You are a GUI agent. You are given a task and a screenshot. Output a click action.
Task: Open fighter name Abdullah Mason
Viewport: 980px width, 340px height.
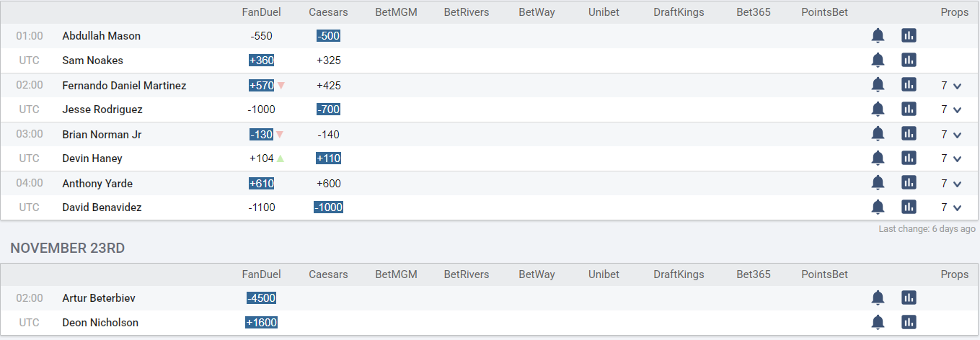point(102,36)
